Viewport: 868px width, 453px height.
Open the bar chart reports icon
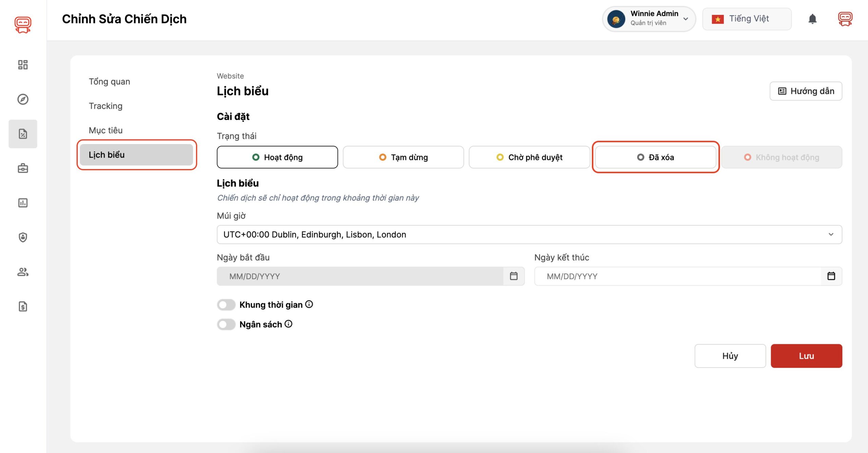pyautogui.click(x=23, y=203)
